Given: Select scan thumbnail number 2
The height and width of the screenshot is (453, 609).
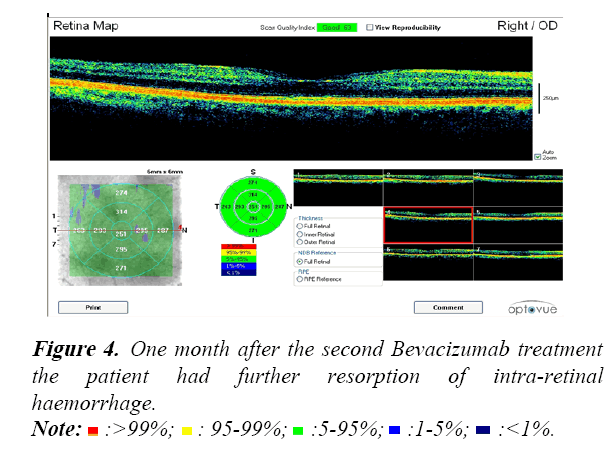Looking at the screenshot, I should 429,187.
